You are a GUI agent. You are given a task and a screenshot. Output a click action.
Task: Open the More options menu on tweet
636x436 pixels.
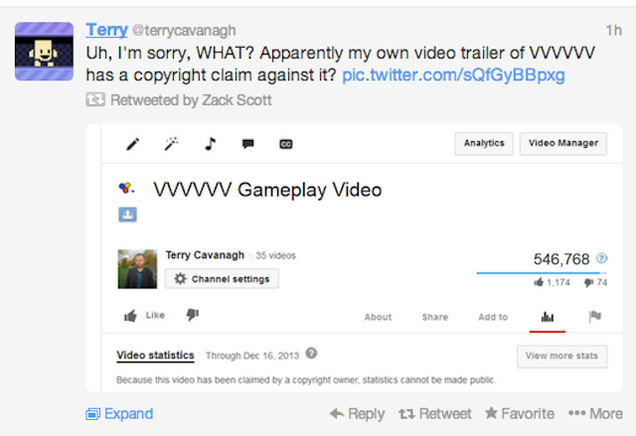(x=595, y=414)
